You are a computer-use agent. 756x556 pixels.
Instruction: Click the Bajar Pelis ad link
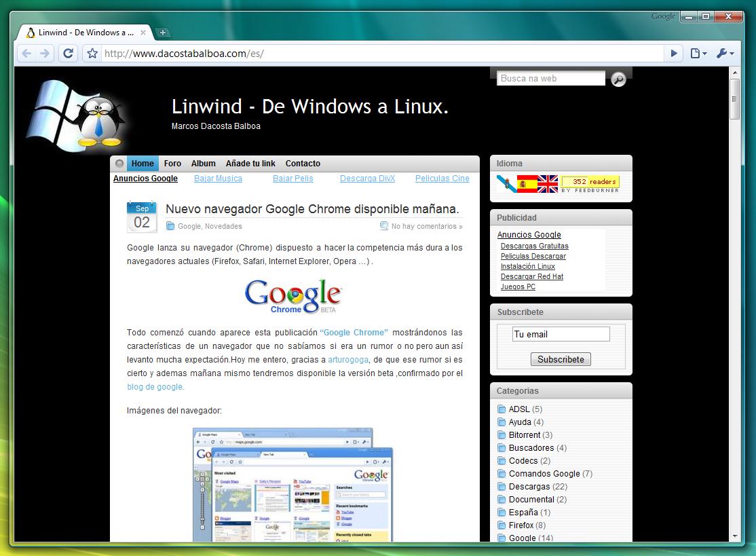tap(292, 179)
